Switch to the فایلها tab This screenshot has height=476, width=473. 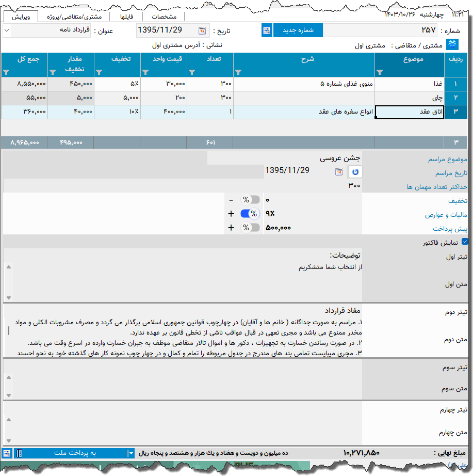126,16
